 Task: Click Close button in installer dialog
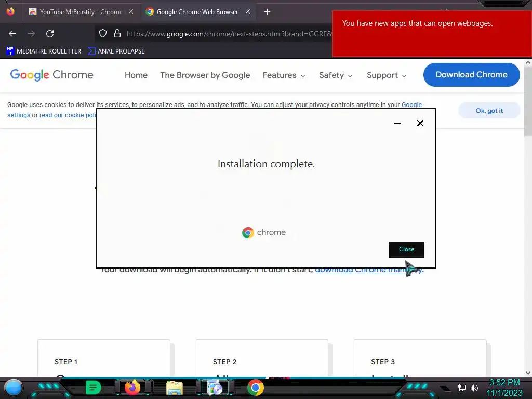point(406,249)
